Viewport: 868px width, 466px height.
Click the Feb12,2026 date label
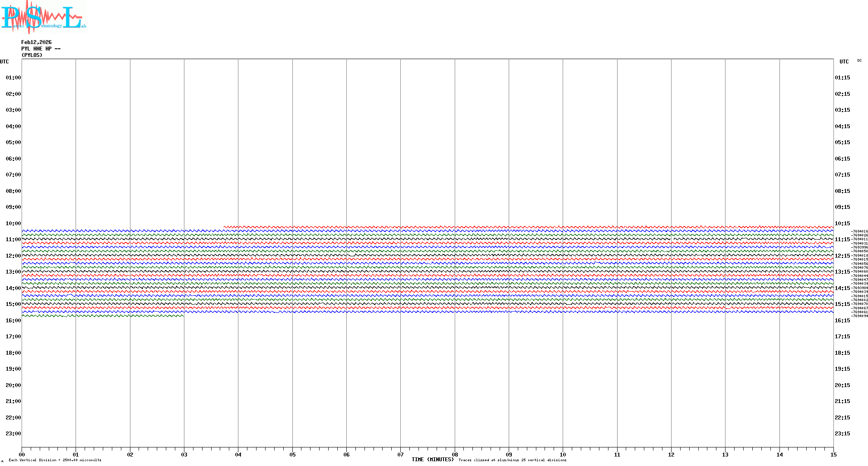coord(36,42)
